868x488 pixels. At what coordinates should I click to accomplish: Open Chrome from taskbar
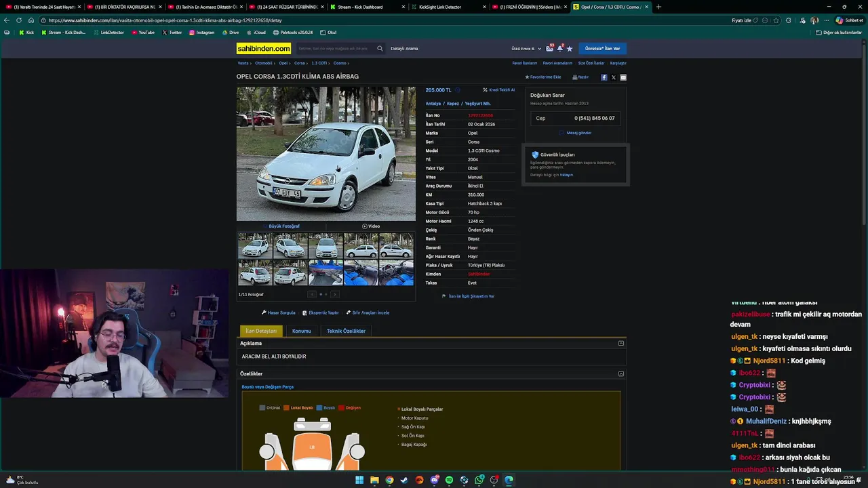click(x=389, y=481)
